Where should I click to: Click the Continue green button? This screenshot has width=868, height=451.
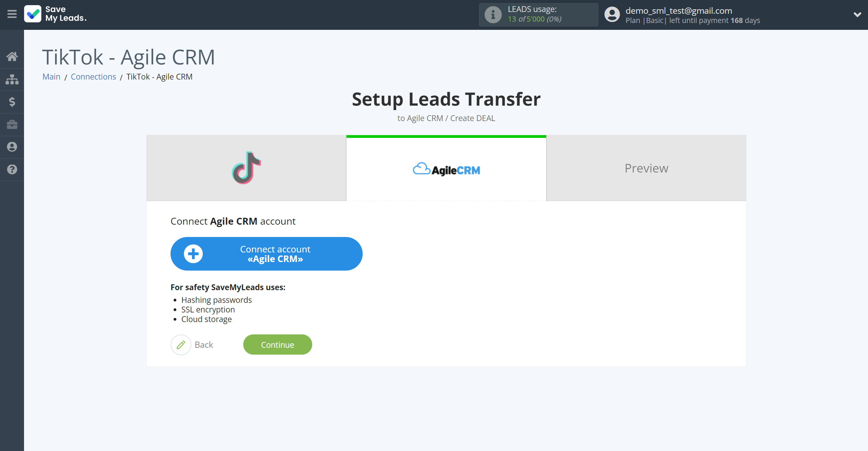[x=278, y=344]
